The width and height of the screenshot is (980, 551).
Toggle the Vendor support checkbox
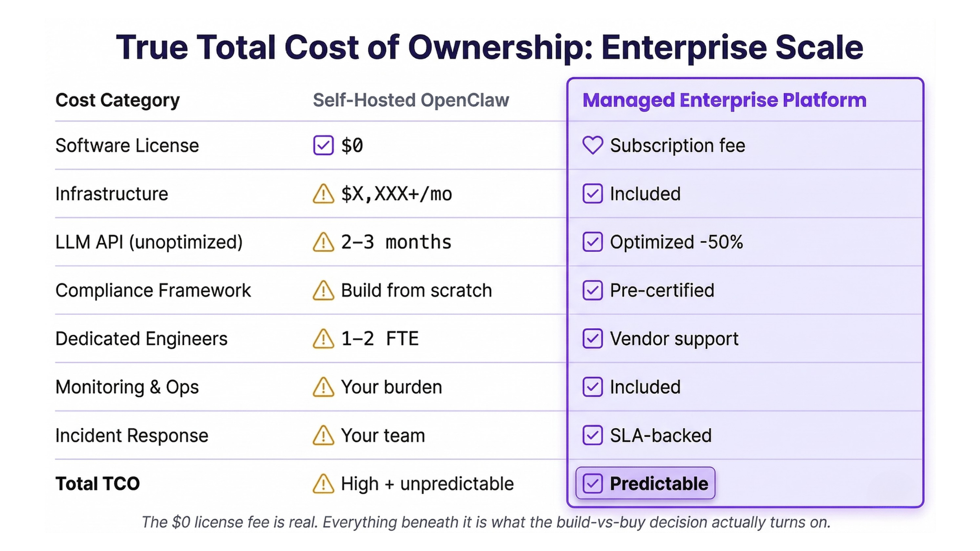tap(592, 339)
